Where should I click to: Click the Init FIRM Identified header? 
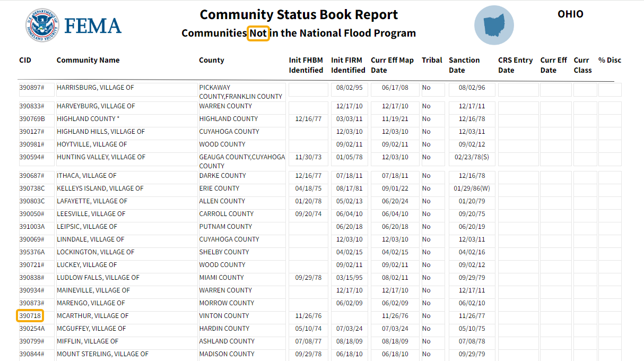(x=348, y=65)
